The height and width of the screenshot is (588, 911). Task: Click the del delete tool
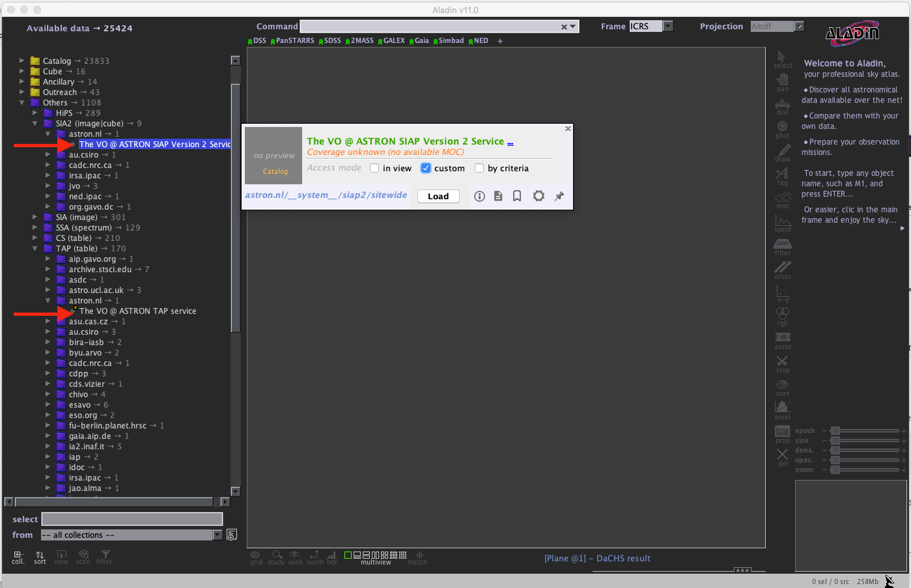pyautogui.click(x=783, y=458)
